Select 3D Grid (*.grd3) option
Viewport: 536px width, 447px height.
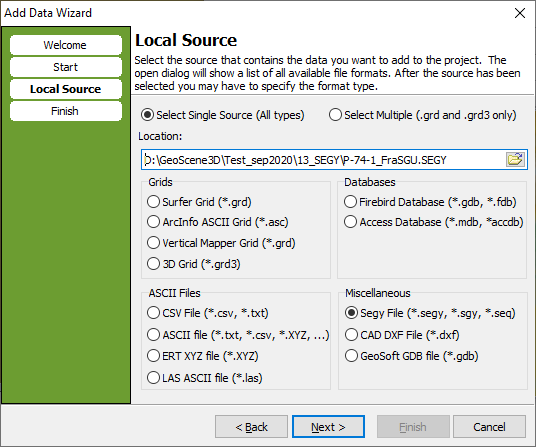pyautogui.click(x=194, y=264)
